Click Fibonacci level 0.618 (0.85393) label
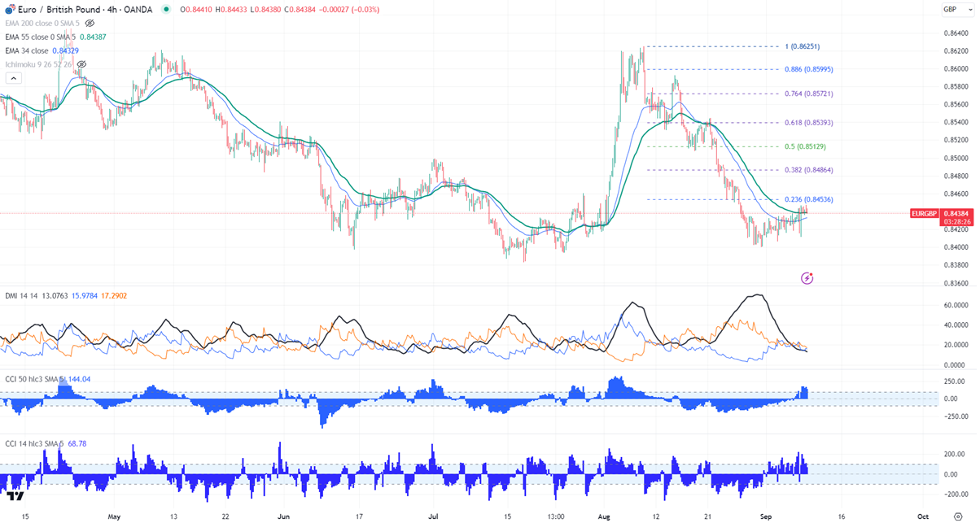 point(808,122)
